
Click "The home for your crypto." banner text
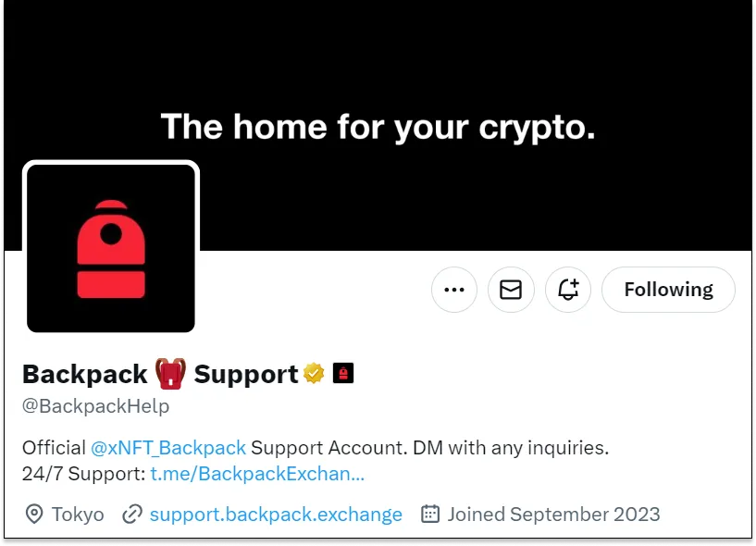[x=378, y=127]
